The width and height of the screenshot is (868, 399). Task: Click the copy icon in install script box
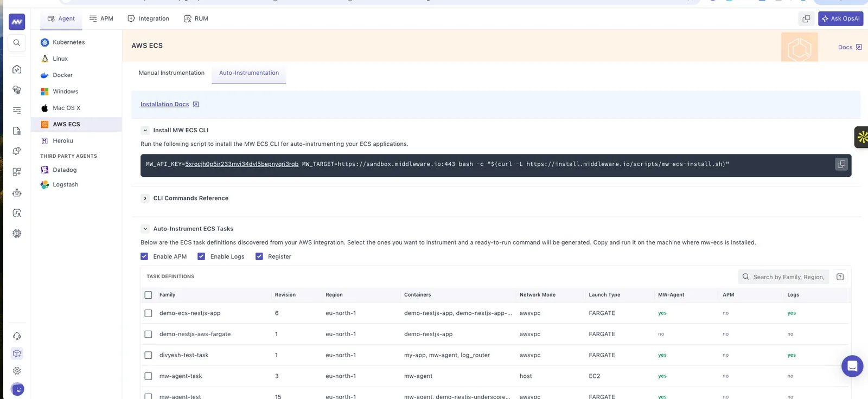pyautogui.click(x=841, y=164)
